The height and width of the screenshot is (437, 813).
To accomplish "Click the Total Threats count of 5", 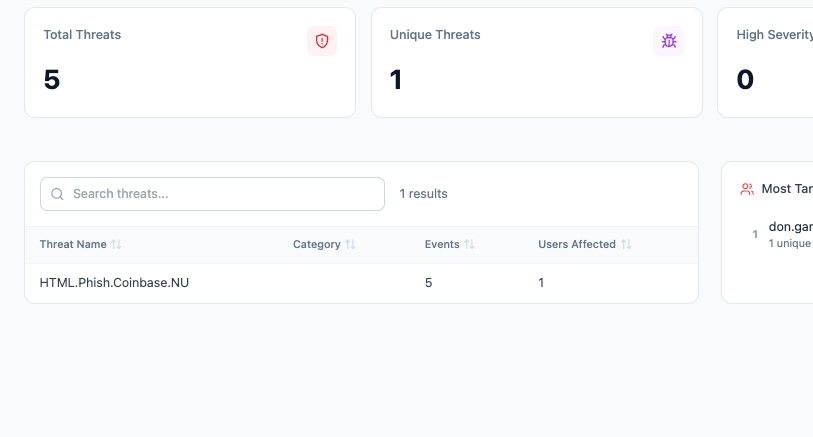I will pyautogui.click(x=52, y=80).
